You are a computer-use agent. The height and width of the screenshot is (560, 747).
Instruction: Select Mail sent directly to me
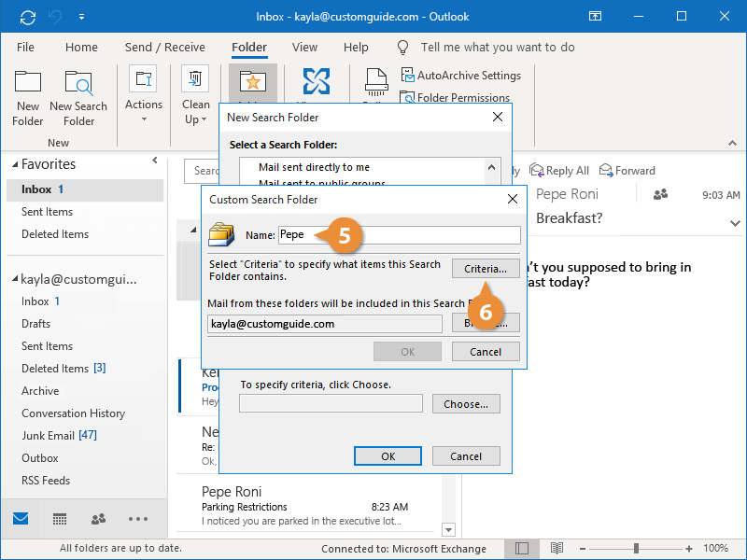[314, 167]
